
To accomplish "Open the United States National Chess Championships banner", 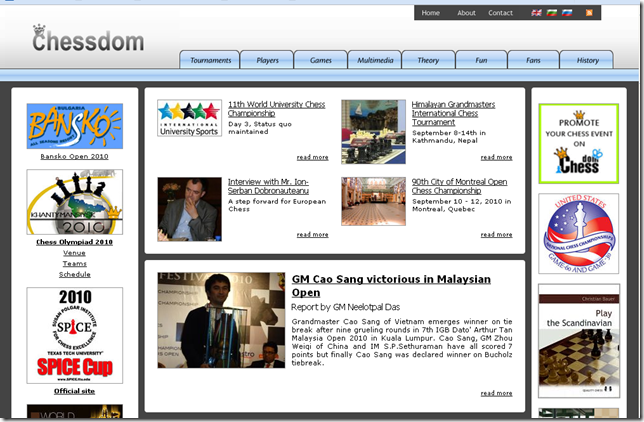I will point(579,233).
